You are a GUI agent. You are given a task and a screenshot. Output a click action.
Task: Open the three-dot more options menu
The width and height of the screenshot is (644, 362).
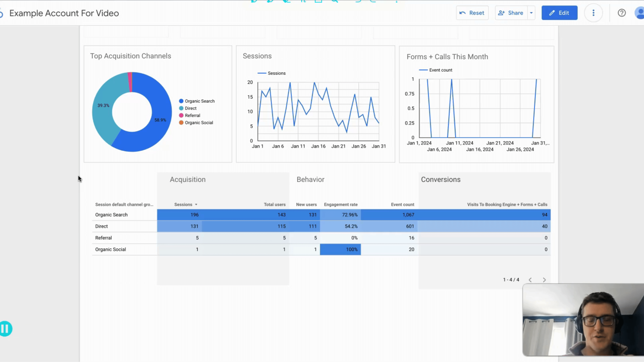tap(593, 13)
